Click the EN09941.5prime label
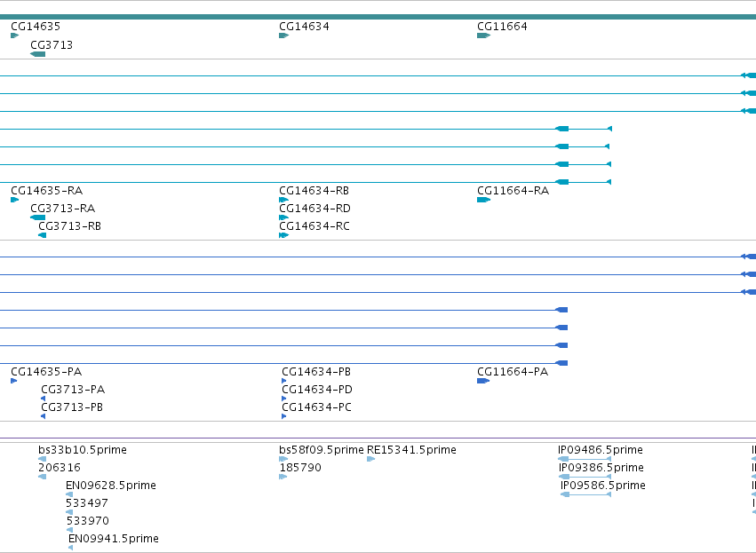Viewport: 756px width, 553px height. pyautogui.click(x=114, y=539)
